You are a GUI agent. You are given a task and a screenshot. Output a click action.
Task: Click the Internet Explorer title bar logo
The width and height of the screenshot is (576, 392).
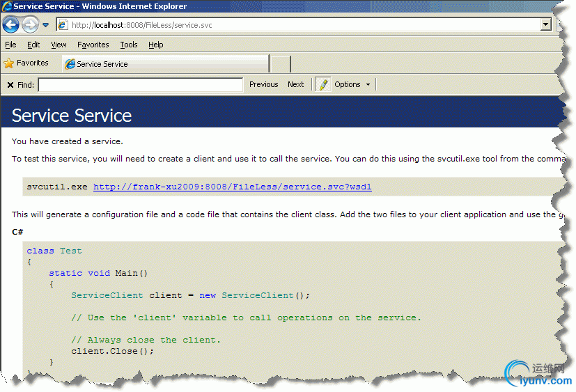click(6, 6)
